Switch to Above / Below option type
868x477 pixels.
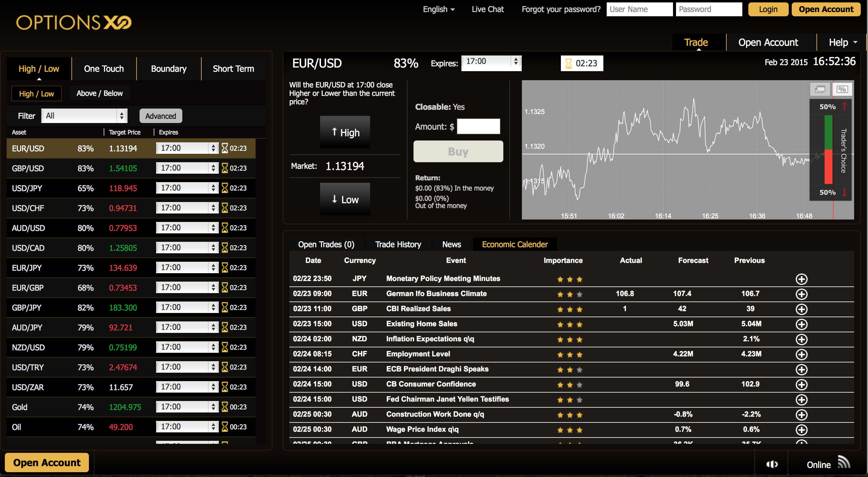[x=99, y=93]
